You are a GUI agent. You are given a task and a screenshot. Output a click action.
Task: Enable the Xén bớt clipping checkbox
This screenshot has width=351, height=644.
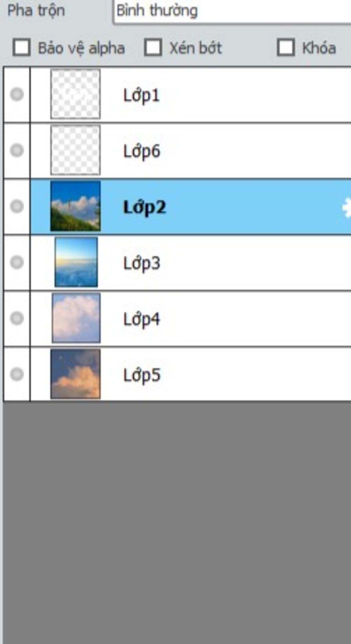pyautogui.click(x=153, y=47)
